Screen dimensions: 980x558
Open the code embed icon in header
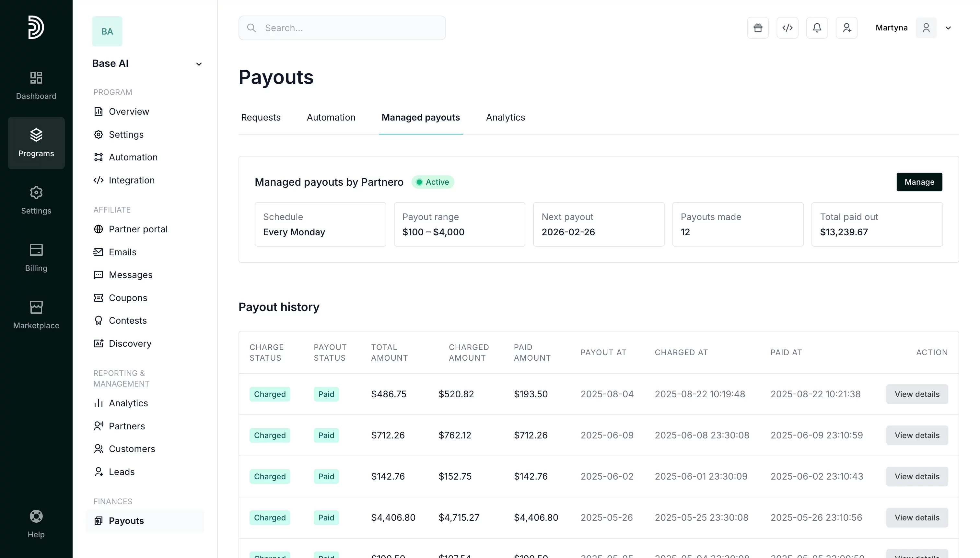pyautogui.click(x=787, y=28)
